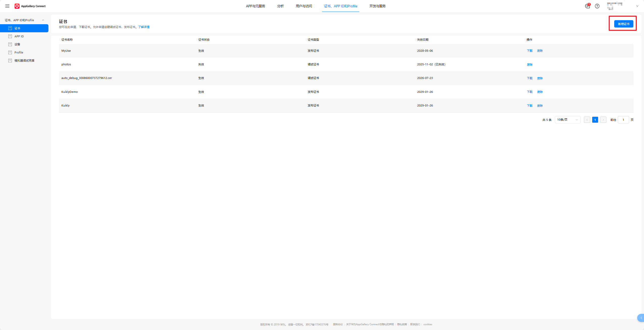The width and height of the screenshot is (644, 330).
Task: Open the hamburger menu icon
Action: [7, 6]
